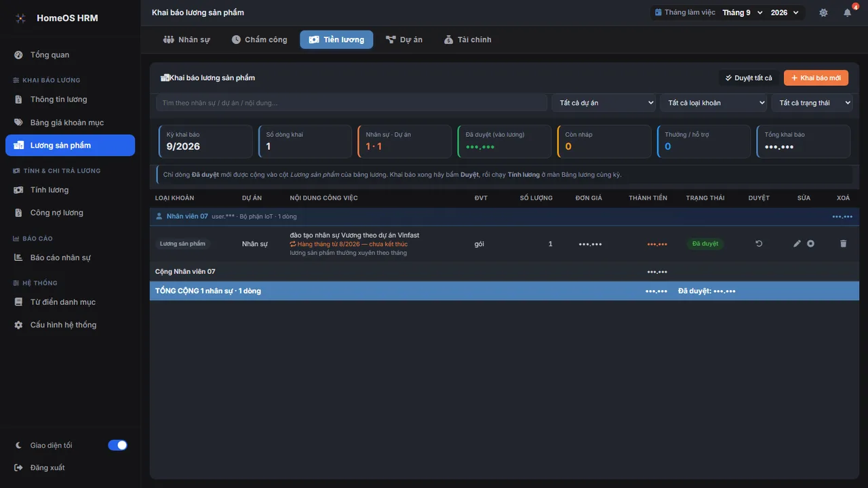Click the search field Tìm theo nhân sự
Viewport: 868px width, 488px height.
pyautogui.click(x=351, y=103)
